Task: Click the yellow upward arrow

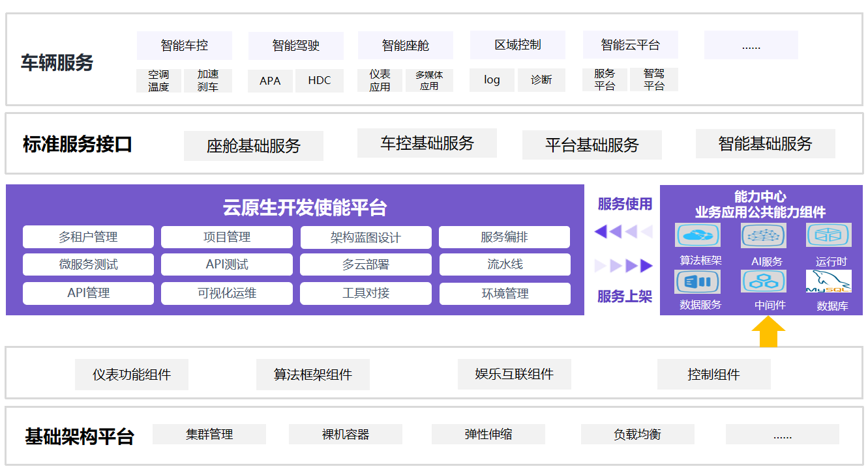Action: coord(768,332)
